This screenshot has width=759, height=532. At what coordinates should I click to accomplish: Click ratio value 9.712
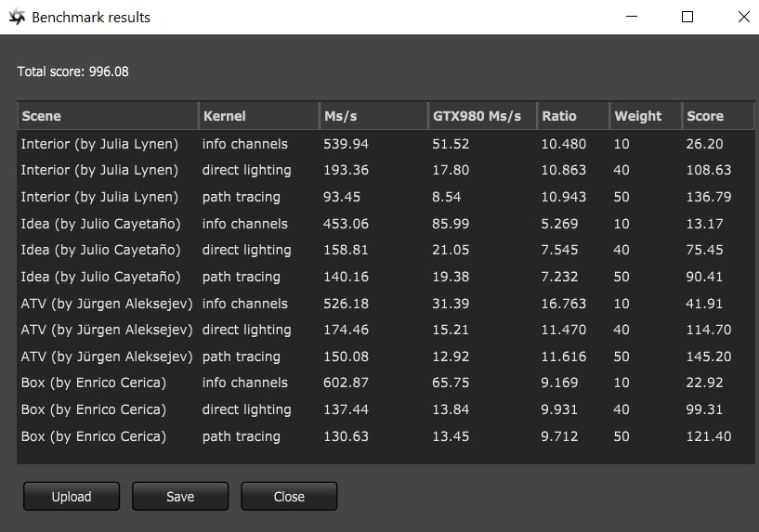tap(559, 436)
